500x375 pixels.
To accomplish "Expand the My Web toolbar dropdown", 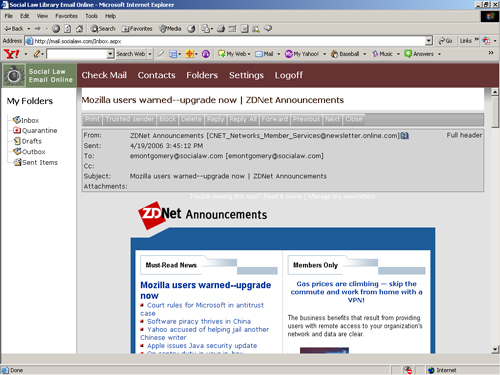I will [249, 54].
